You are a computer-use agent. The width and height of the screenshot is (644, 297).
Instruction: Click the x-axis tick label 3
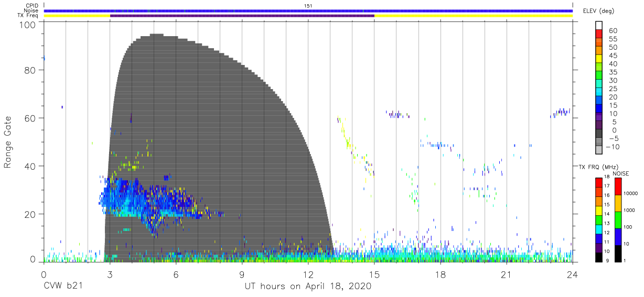[x=110, y=274]
